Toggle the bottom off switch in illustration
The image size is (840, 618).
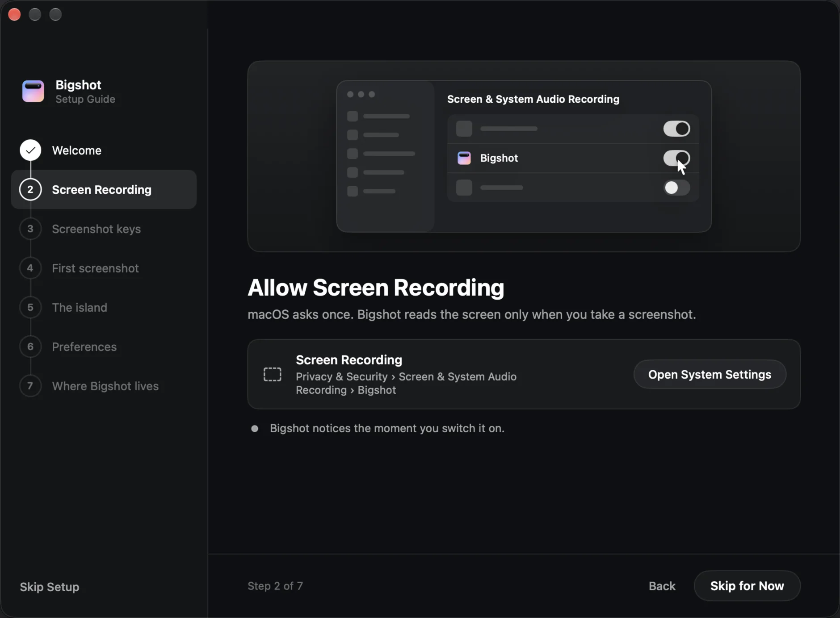tap(676, 188)
